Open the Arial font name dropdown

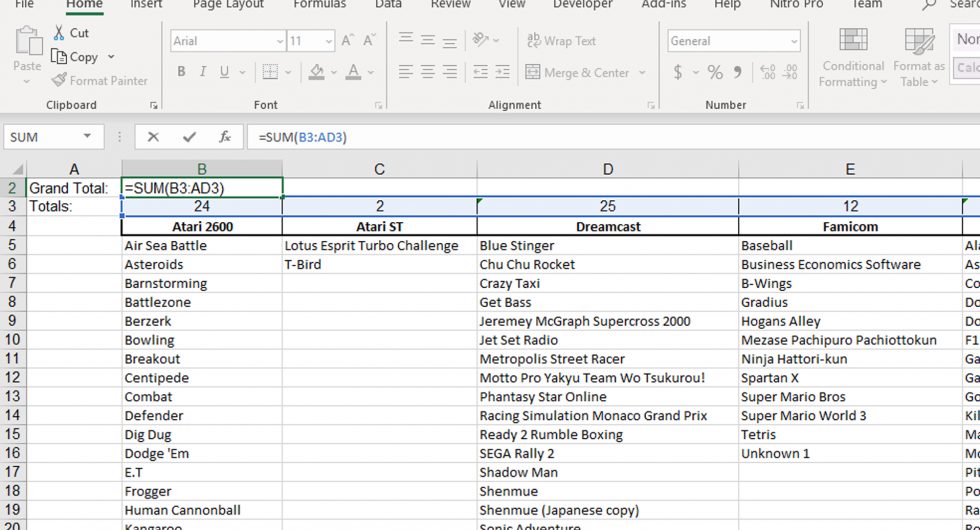click(280, 42)
